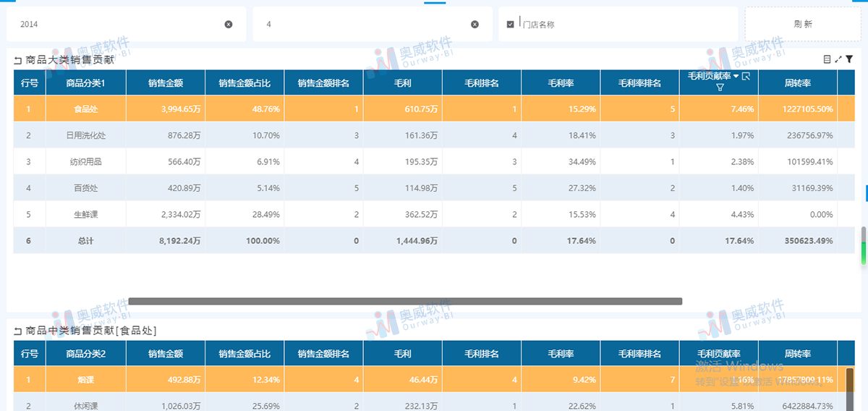The height and width of the screenshot is (411, 868).
Task: Select the 烟课 row in bottom table
Action: pos(434,379)
